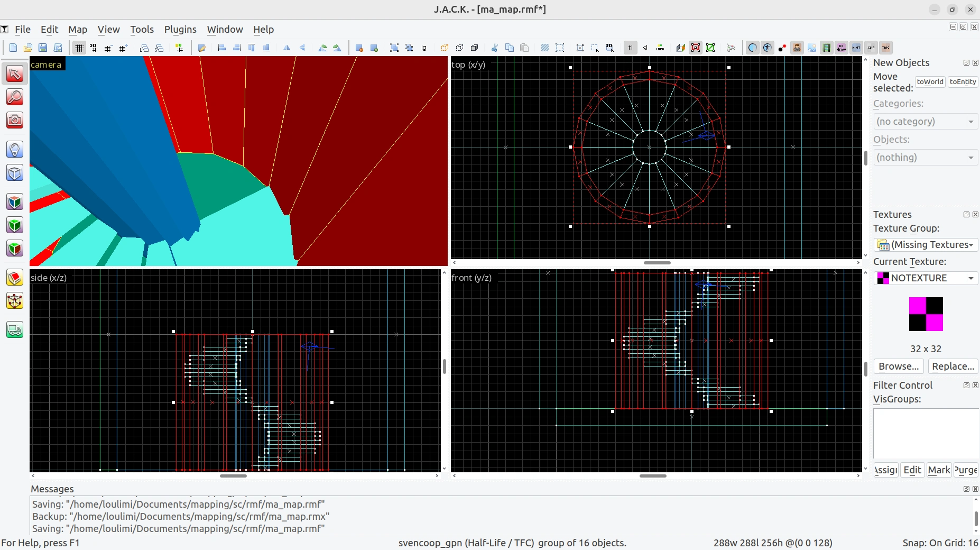This screenshot has height=550, width=980.
Task: Click the toWorld button
Action: pos(930,82)
